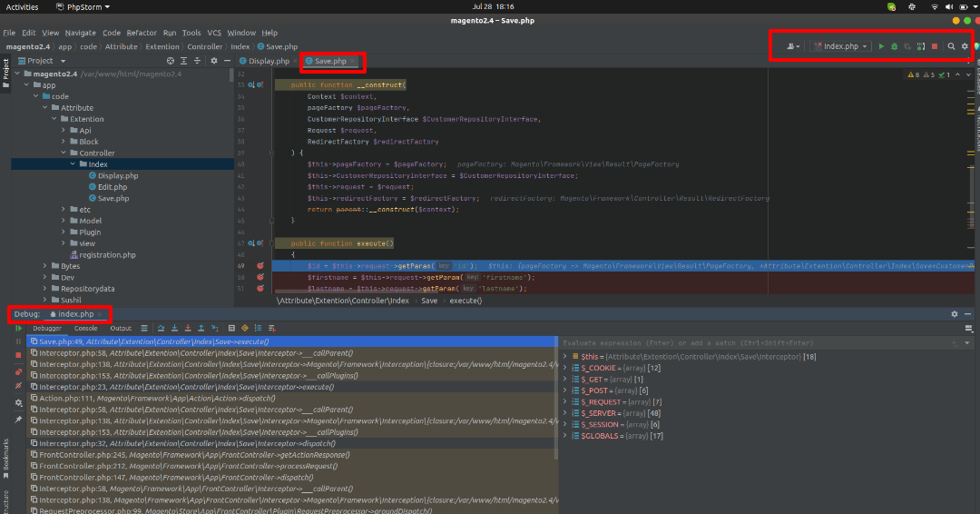Collapse the Controller folder
The image size is (980, 514).
pyautogui.click(x=64, y=153)
